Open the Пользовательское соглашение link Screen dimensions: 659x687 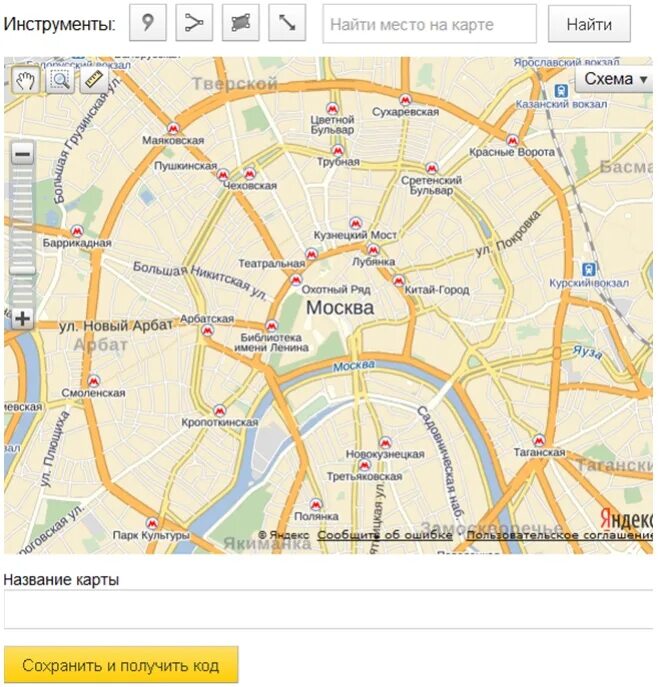[560, 535]
